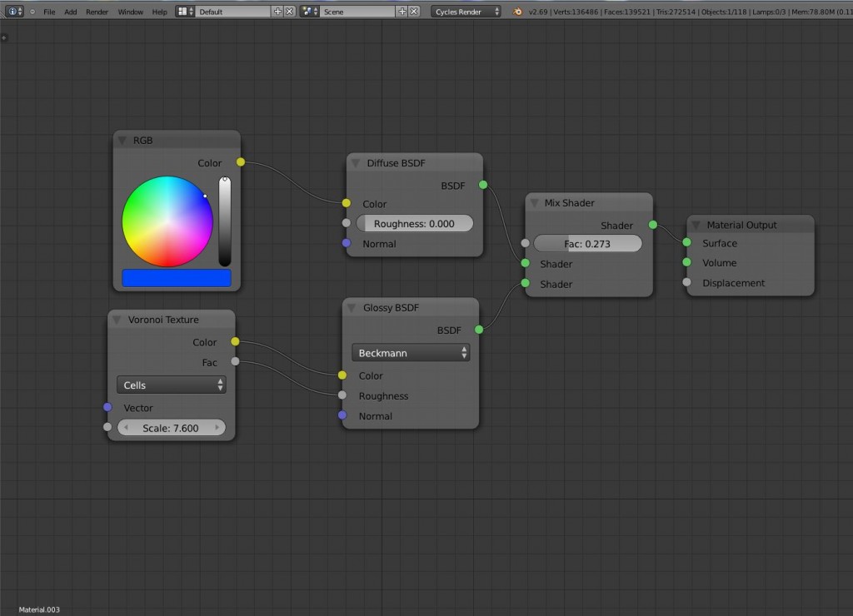Image resolution: width=853 pixels, height=616 pixels.
Task: Click the Fac output socket on Voronoi Texture
Action: coord(236,361)
